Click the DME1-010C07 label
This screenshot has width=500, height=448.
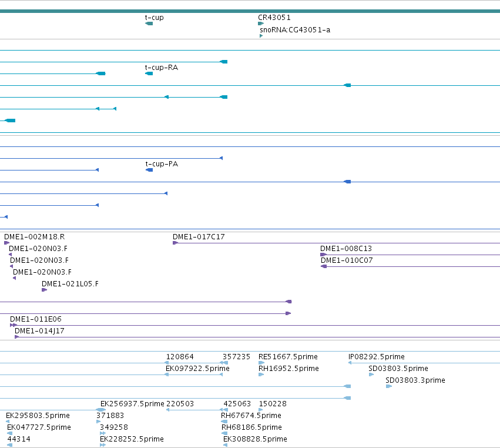[x=347, y=260]
